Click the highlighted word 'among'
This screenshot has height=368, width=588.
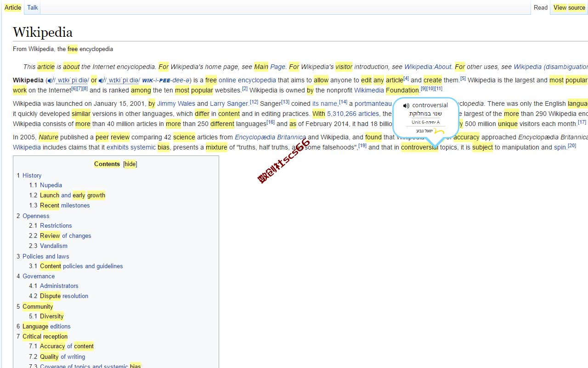pyautogui.click(x=141, y=90)
